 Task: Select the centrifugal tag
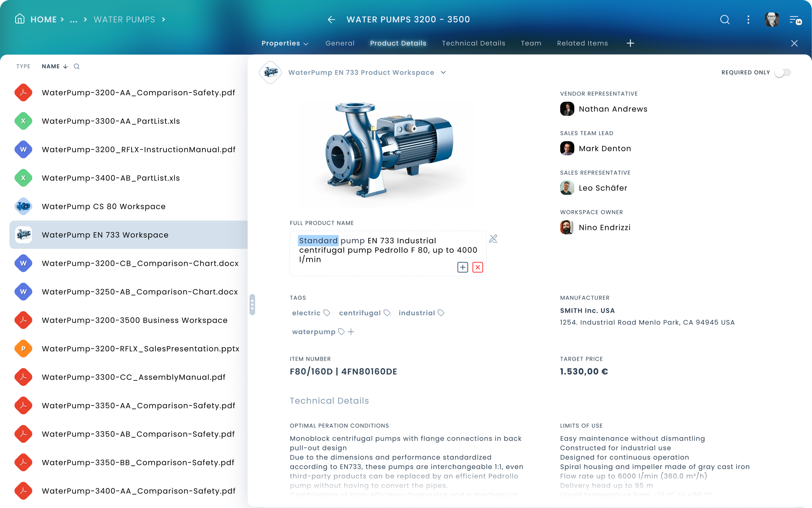point(360,313)
